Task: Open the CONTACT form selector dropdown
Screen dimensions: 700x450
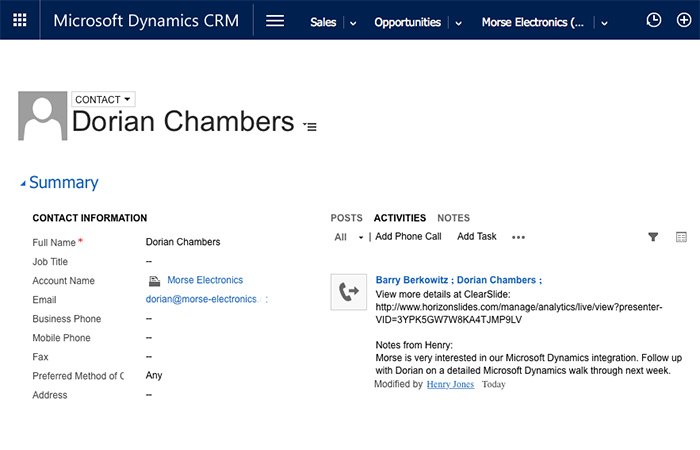Action: click(x=103, y=100)
